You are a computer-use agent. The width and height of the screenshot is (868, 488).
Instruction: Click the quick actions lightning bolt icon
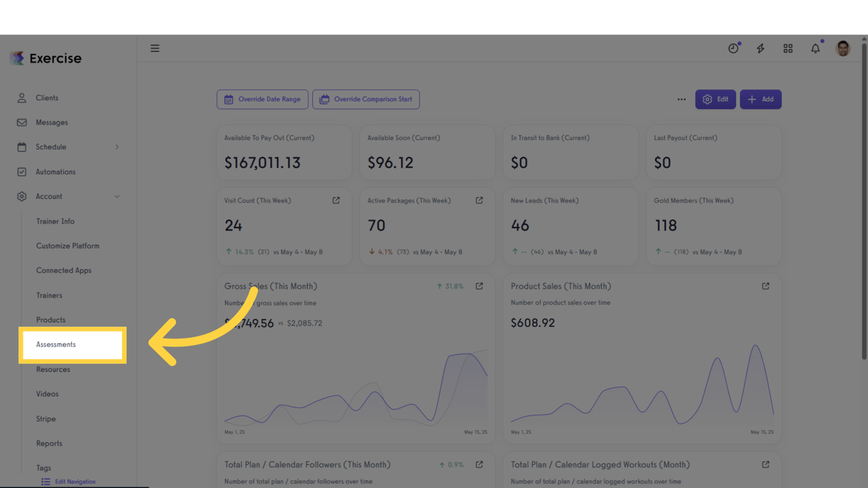tap(761, 48)
